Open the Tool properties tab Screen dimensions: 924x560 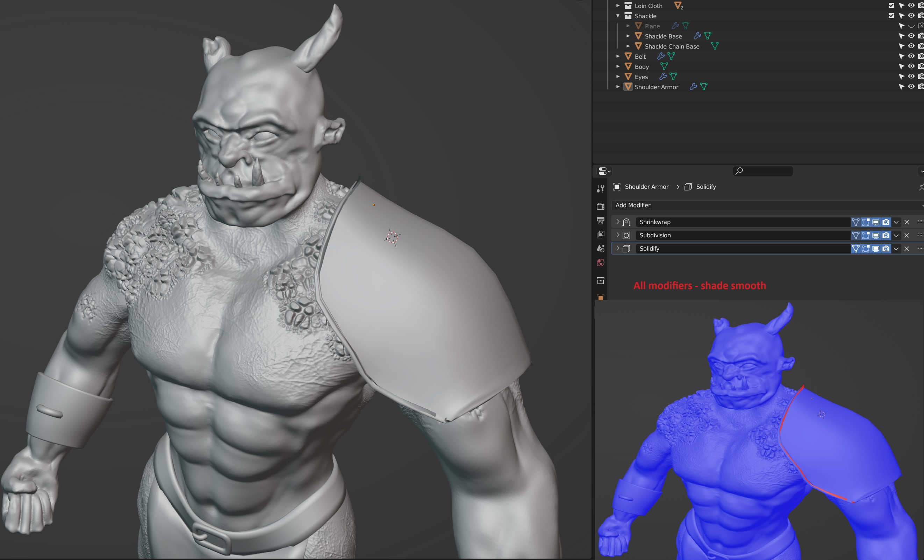tap(600, 188)
